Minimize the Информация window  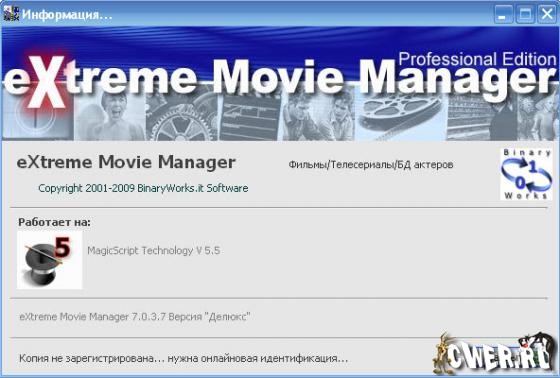[503, 14]
